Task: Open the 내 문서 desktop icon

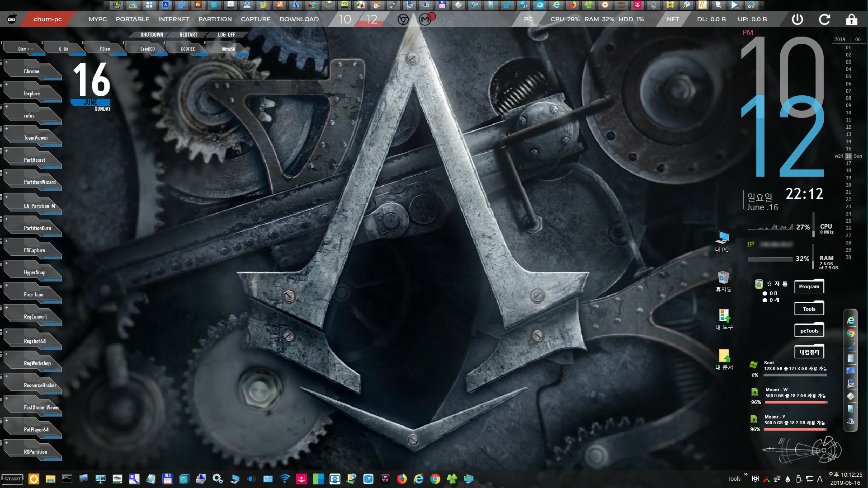Action: tap(724, 360)
